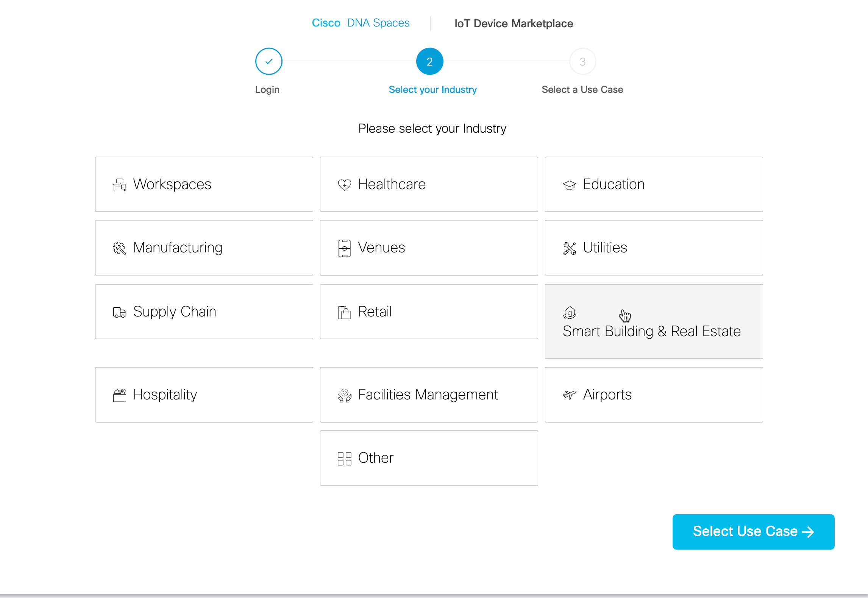Go to step 2 circle
This screenshot has height=598, width=868.
point(429,61)
